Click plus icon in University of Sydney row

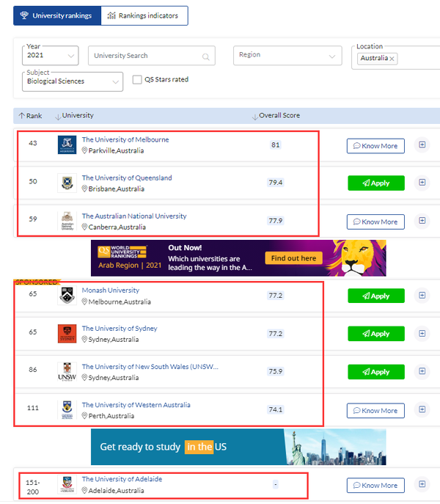422,333
